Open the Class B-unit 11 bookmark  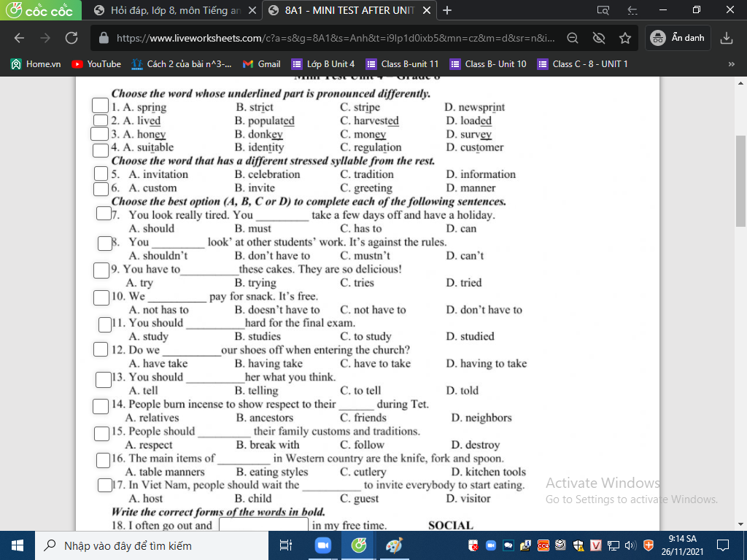pos(403,64)
